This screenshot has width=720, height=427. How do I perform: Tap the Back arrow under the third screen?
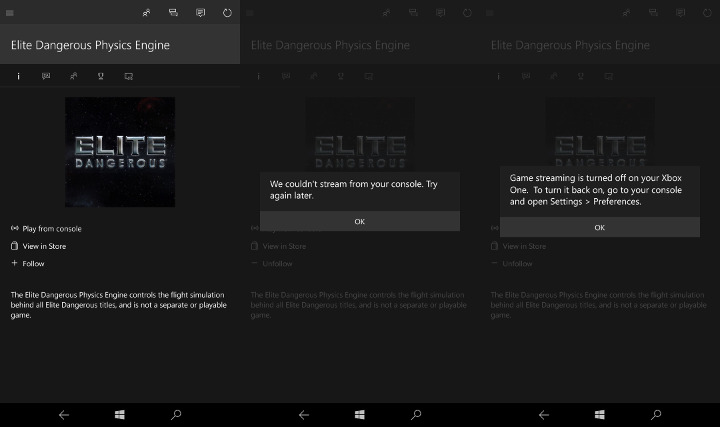tap(544, 415)
